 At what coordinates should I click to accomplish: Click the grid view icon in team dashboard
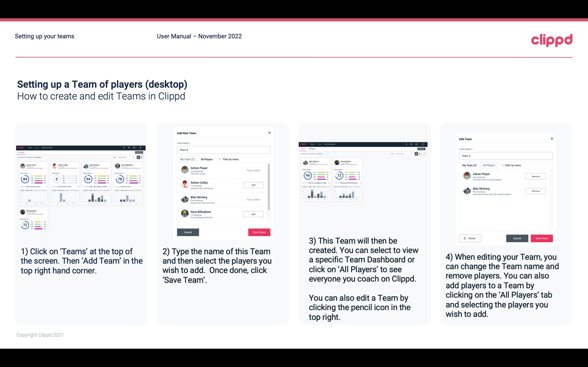417,154
